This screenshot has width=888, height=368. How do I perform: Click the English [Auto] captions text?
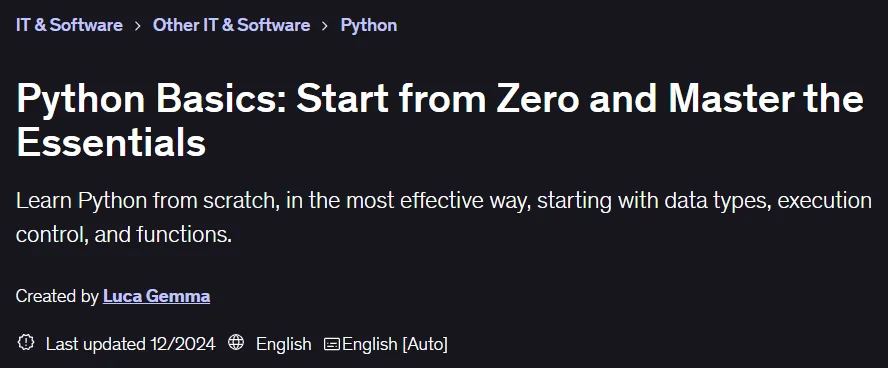[x=395, y=344]
